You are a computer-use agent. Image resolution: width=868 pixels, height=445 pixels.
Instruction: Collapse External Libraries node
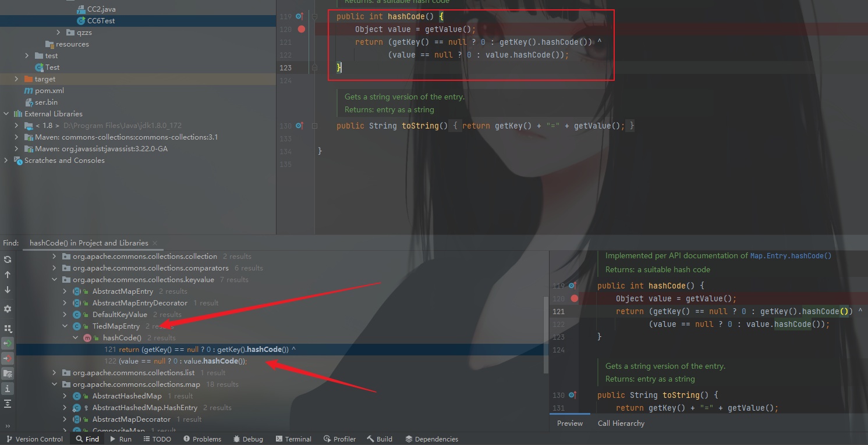click(x=6, y=114)
